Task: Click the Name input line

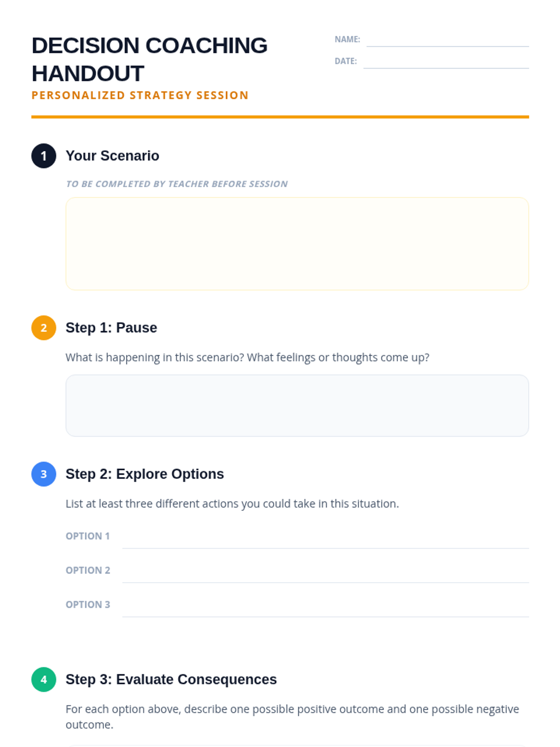Action: point(448,41)
